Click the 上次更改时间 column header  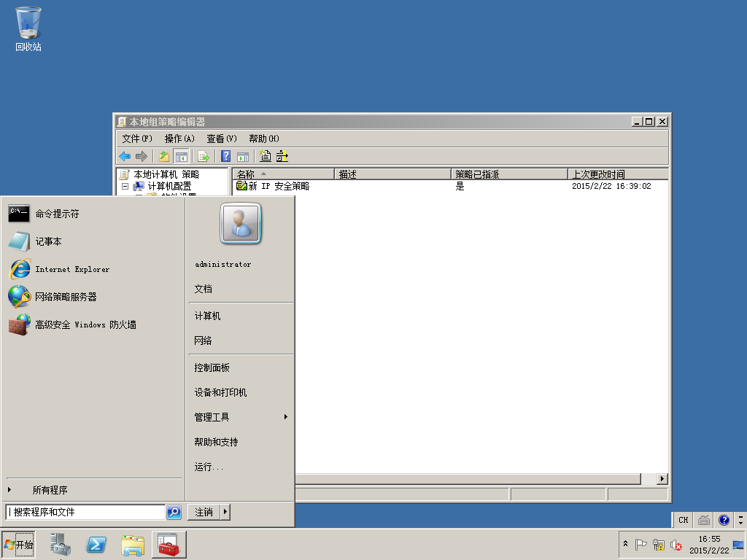(x=617, y=174)
